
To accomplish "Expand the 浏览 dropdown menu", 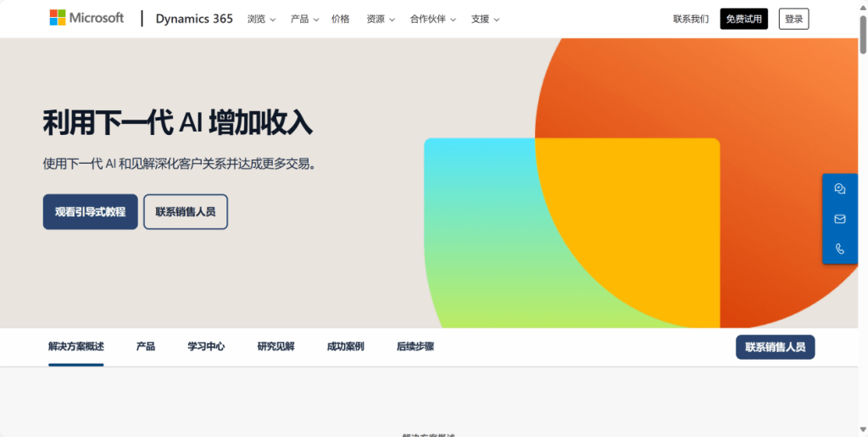I will coord(261,19).
